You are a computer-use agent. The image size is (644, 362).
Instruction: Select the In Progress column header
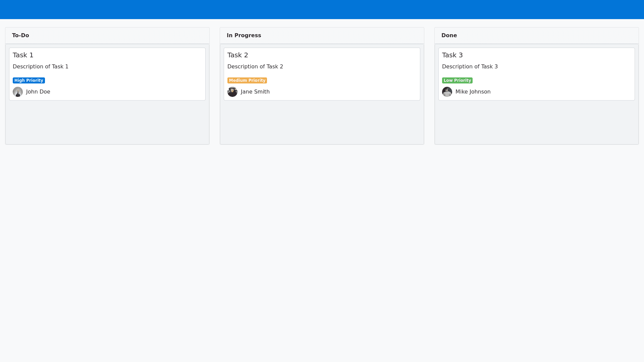(244, 36)
